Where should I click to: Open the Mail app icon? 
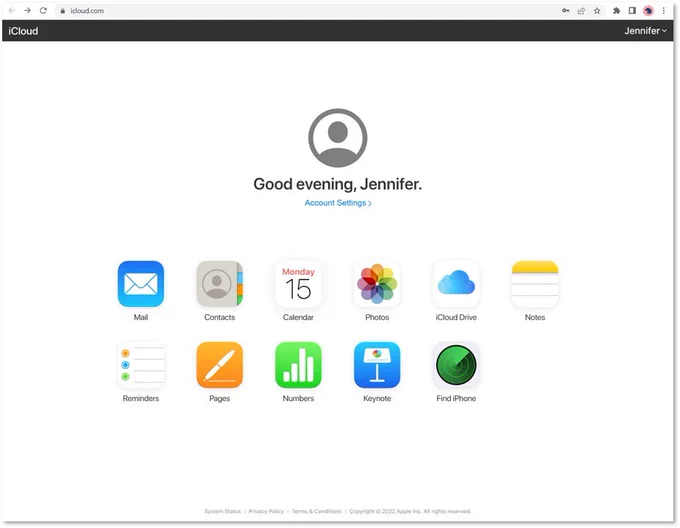click(141, 284)
